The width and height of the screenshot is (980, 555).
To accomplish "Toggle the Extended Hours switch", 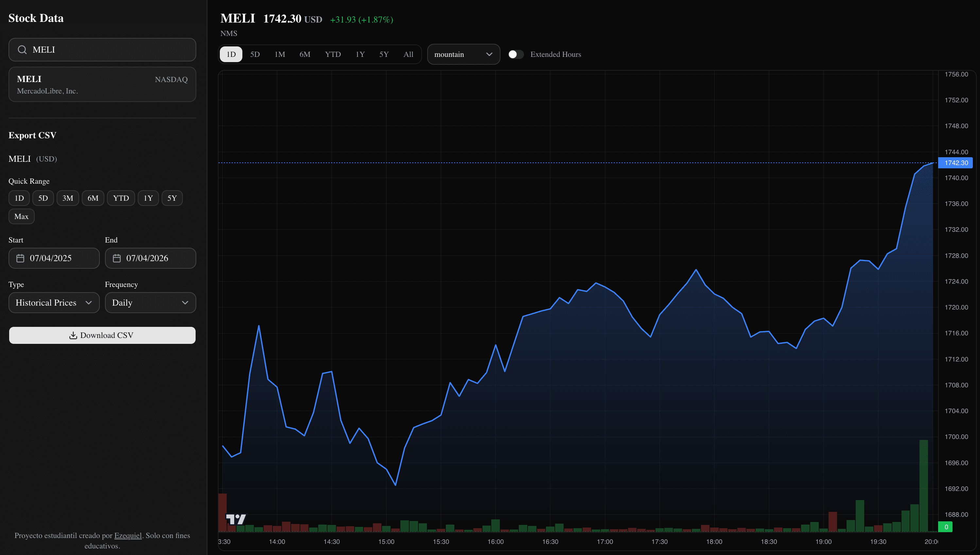I will (516, 54).
